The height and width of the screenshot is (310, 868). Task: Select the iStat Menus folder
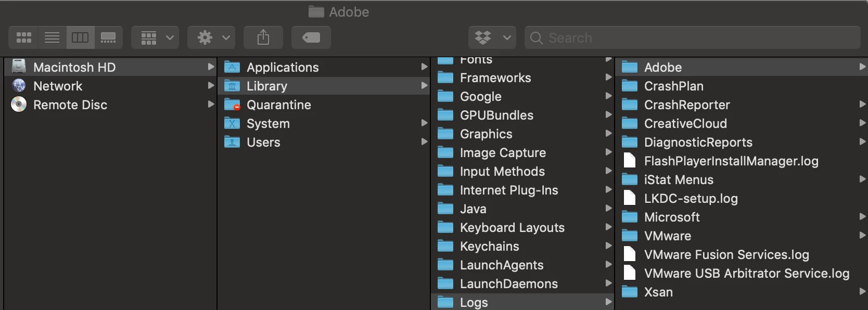742,179
